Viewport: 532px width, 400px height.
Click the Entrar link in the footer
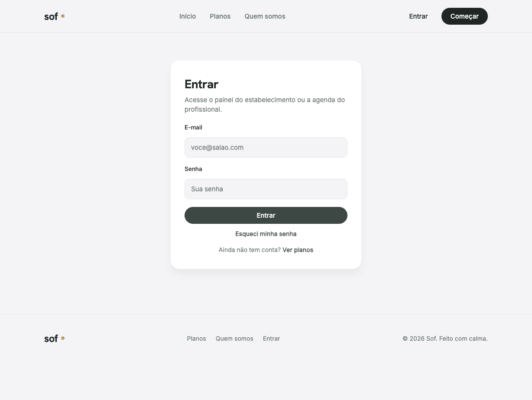tap(272, 339)
